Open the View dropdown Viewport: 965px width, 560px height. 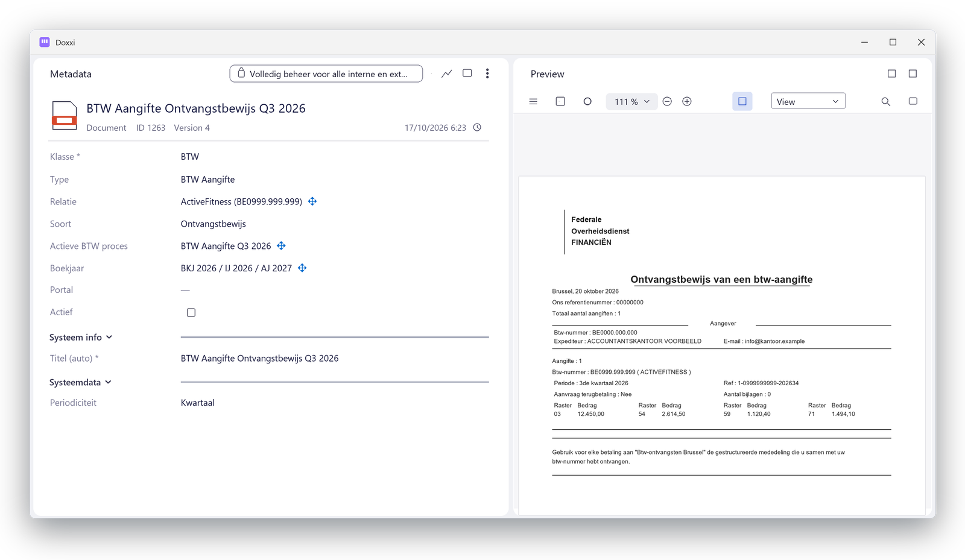click(808, 101)
